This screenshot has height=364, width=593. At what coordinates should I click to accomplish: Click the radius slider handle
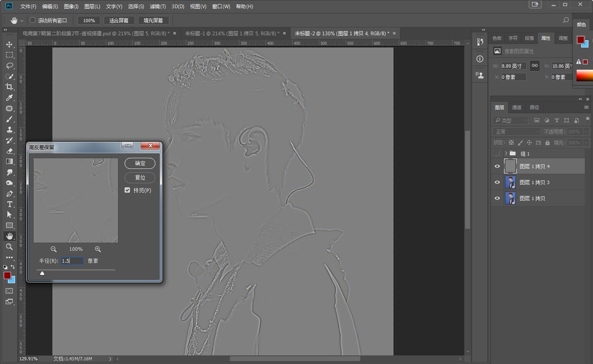42,273
